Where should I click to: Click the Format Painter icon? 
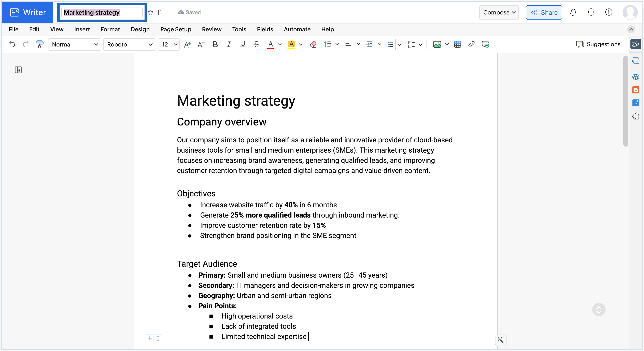click(x=40, y=44)
